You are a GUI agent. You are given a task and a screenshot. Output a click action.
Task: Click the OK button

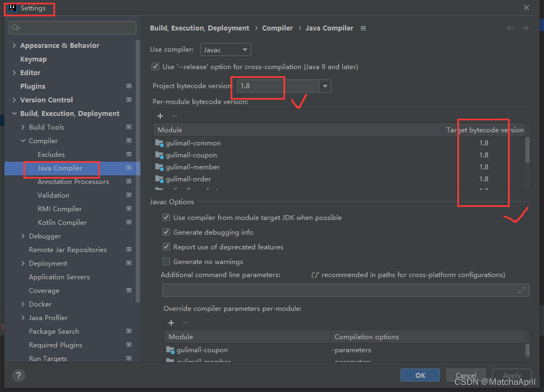click(x=420, y=375)
